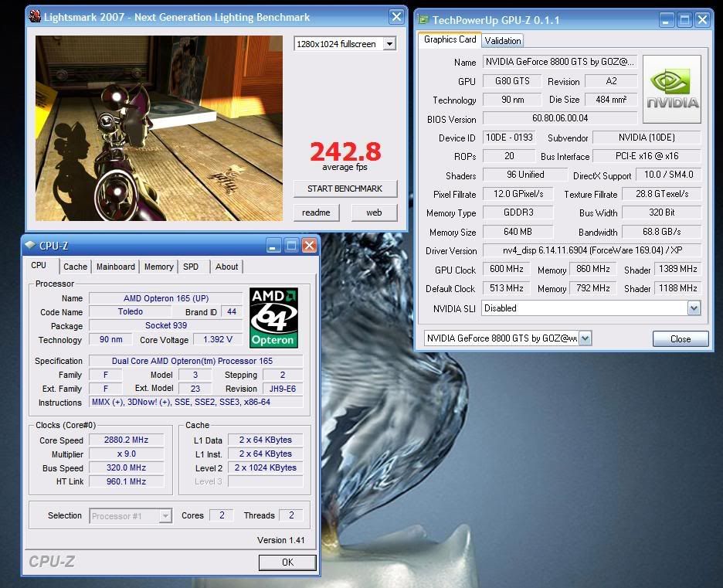Screen dimensions: 723x588
Task: Click the Bus Speed value 320.0 MHz
Action: tap(127, 467)
